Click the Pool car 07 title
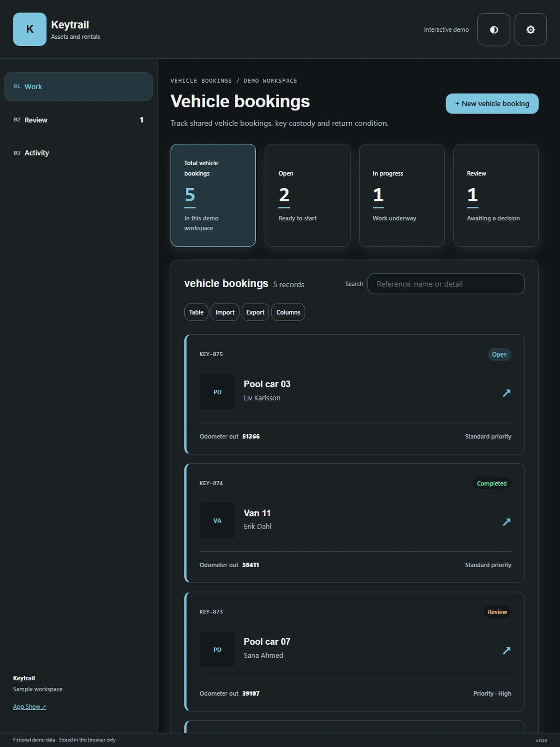This screenshot has width=560, height=747. click(267, 641)
